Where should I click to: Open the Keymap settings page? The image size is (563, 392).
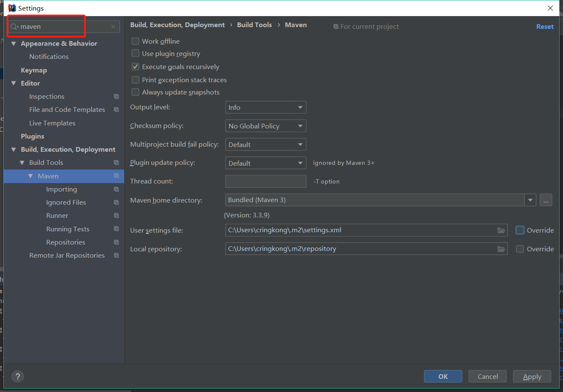tap(34, 70)
